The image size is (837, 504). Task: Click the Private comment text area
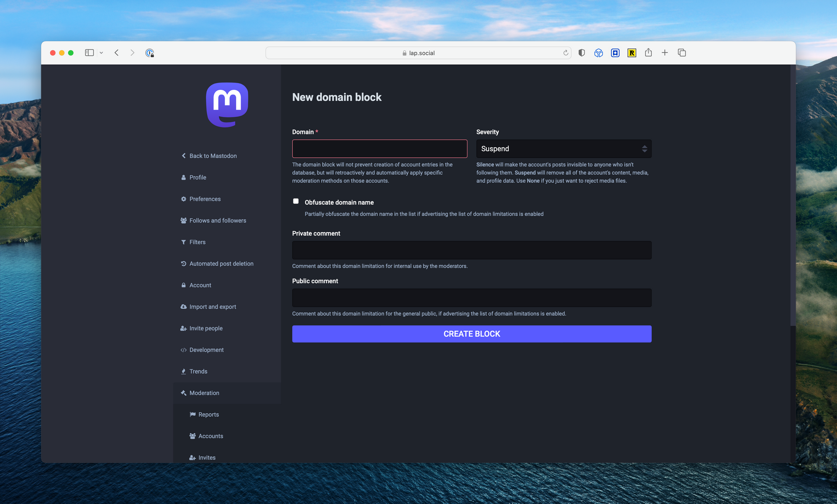point(472,250)
